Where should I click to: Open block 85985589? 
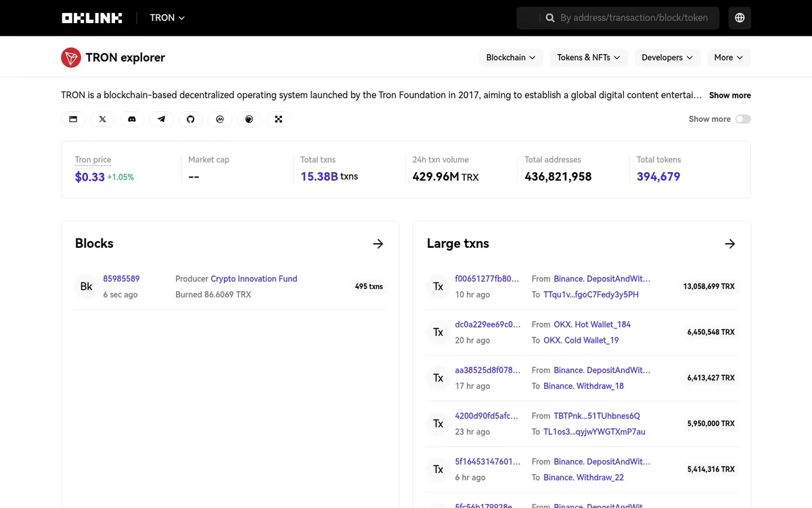click(x=121, y=278)
